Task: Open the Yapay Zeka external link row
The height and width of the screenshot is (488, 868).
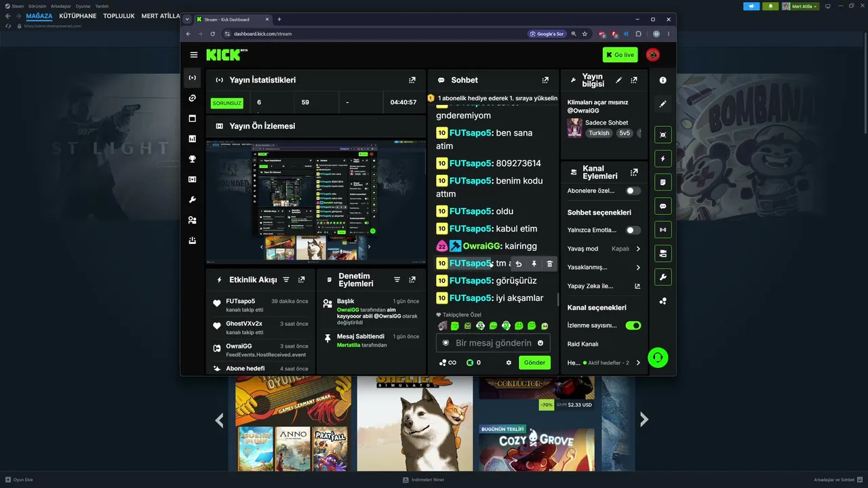Action: 604,286
